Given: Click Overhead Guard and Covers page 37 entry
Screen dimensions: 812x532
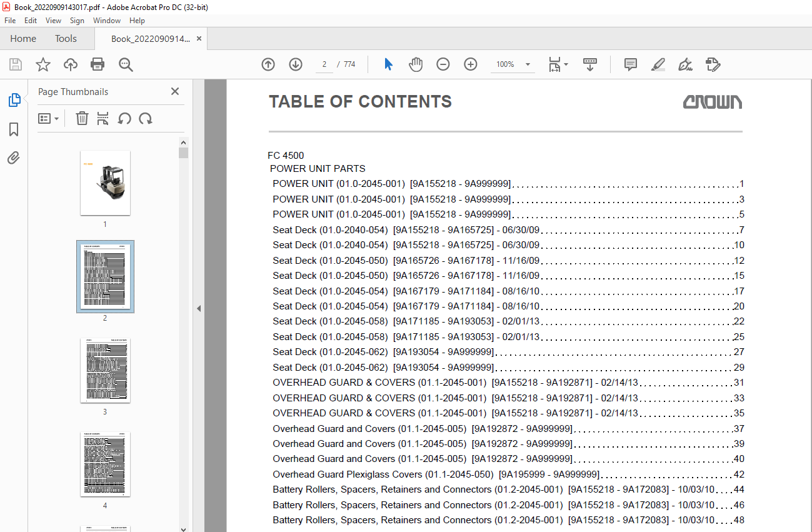Looking at the screenshot, I should click(508, 429).
